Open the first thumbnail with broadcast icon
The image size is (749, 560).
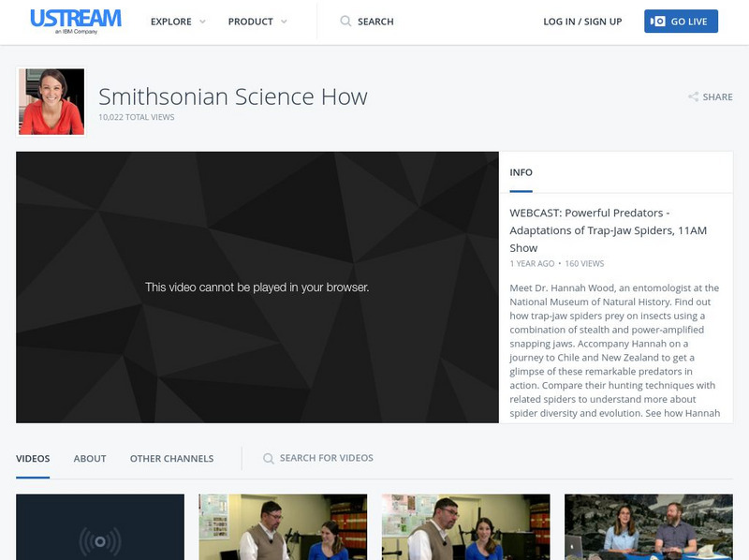[100, 527]
